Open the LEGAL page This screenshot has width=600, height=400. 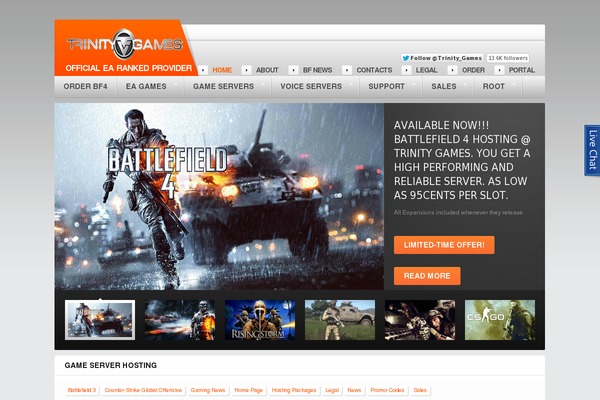coord(426,70)
